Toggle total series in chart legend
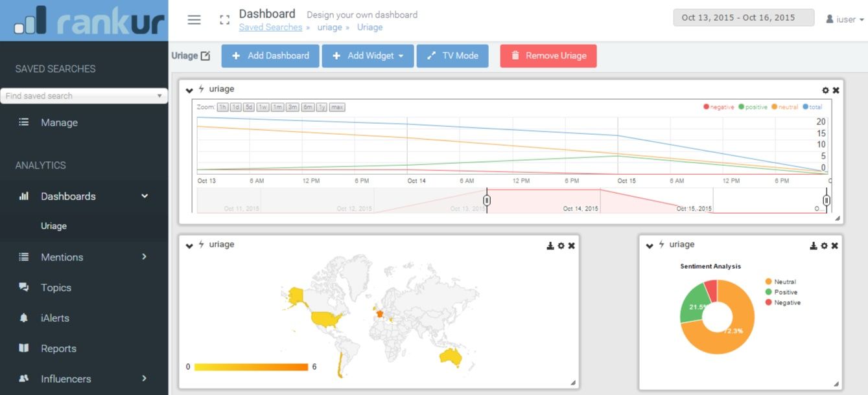 click(x=812, y=107)
